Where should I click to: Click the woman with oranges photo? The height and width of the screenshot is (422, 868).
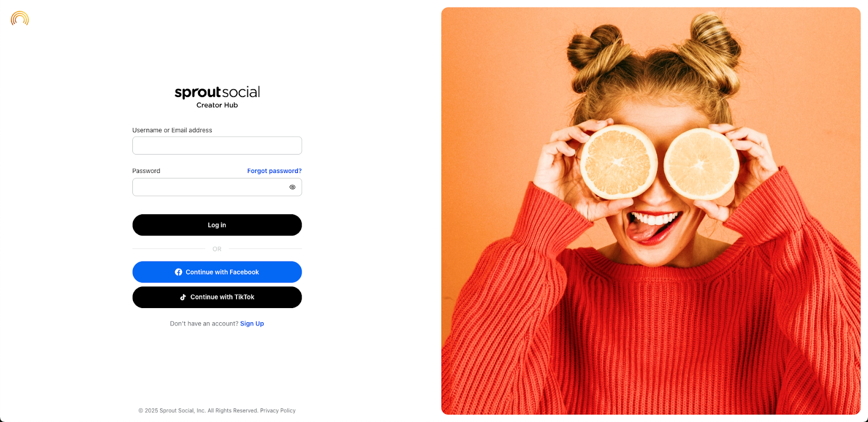pos(651,211)
